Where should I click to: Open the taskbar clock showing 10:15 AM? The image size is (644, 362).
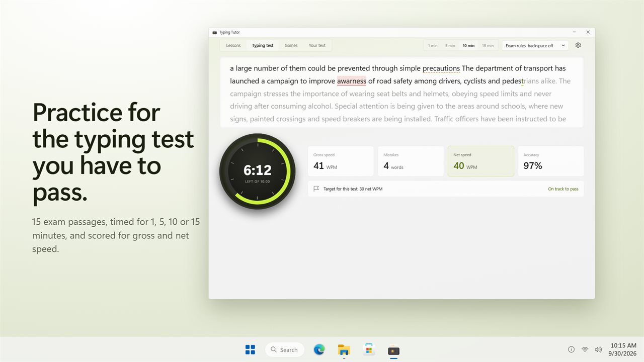tap(623, 349)
